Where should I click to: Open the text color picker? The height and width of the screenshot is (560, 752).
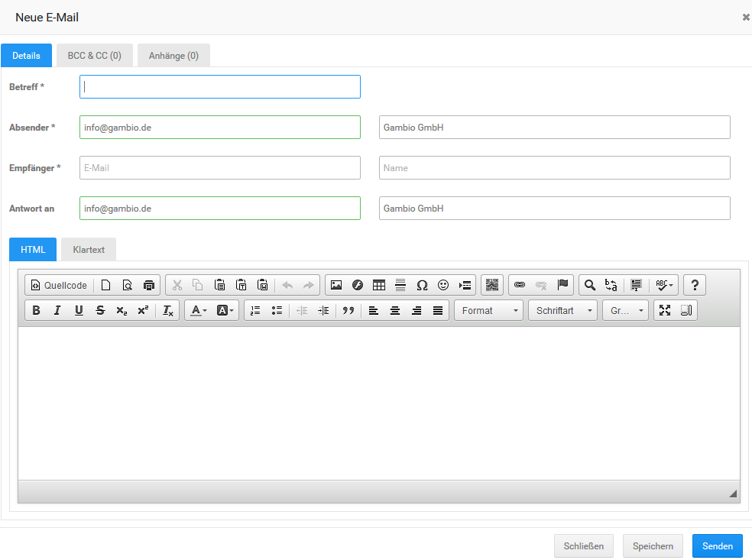coord(199,310)
